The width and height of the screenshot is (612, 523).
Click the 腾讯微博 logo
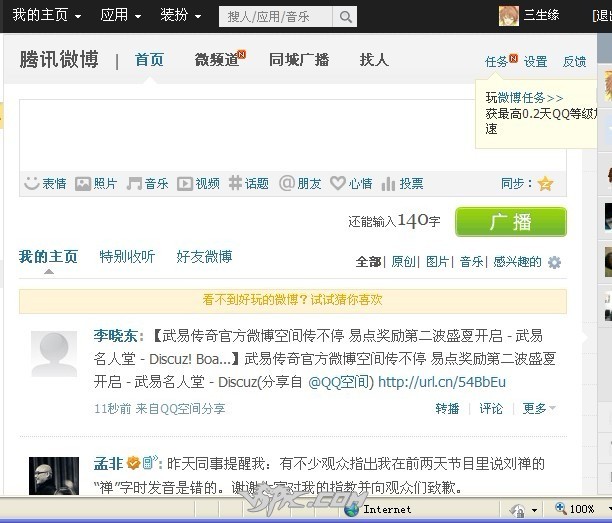pyautogui.click(x=59, y=60)
